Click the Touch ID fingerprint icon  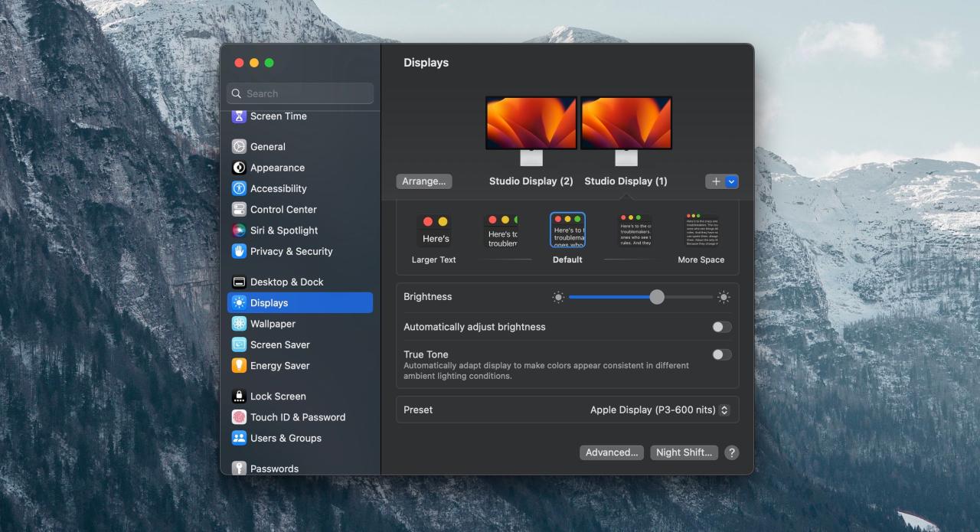[x=239, y=417]
